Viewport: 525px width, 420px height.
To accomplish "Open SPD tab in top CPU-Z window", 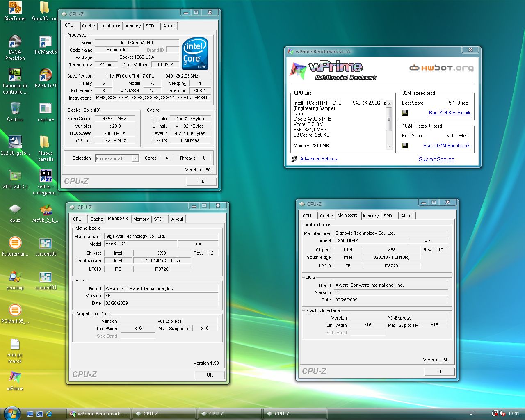I will point(150,26).
